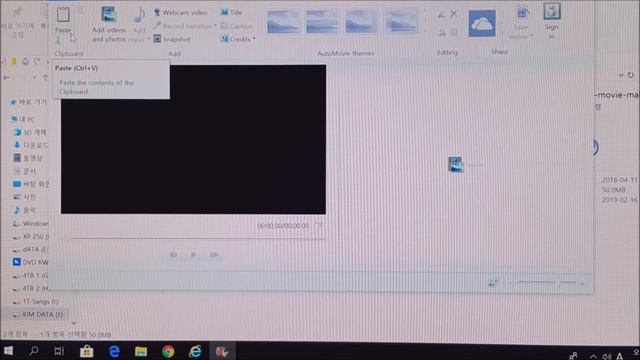Open 동영상 folder in Explorer
The height and width of the screenshot is (360, 640).
[x=28, y=158]
